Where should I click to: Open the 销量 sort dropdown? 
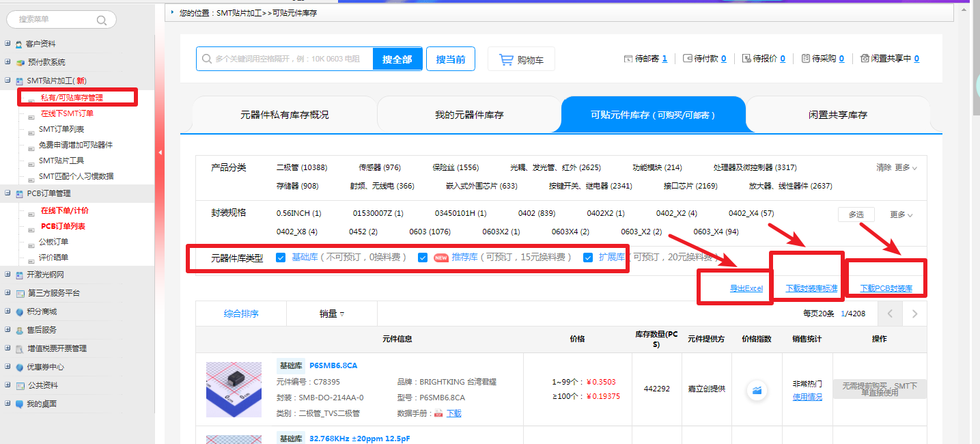click(331, 314)
